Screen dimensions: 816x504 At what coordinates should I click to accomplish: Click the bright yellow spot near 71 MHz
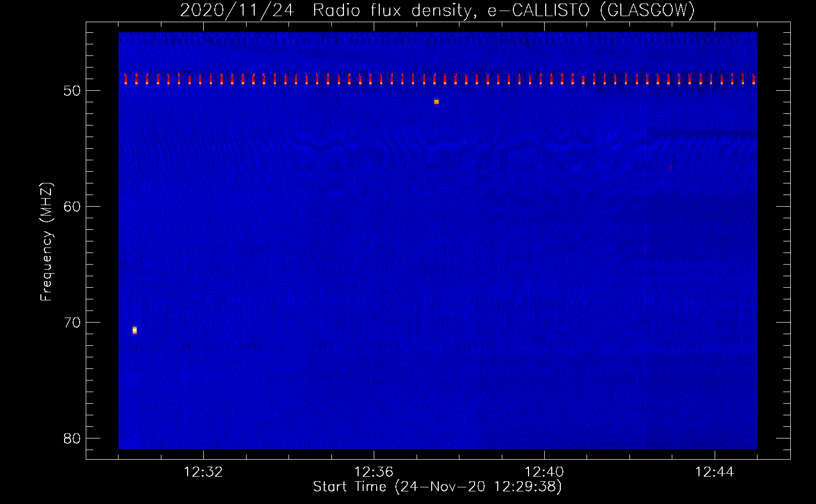click(135, 330)
